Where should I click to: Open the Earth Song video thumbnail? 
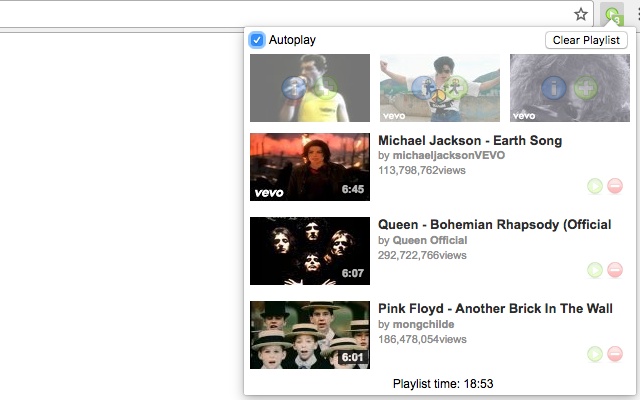[x=310, y=167]
